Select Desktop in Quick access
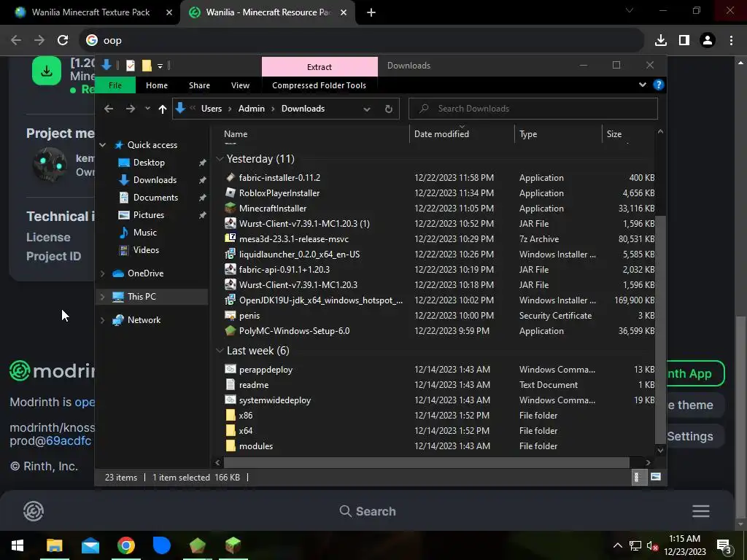This screenshot has width=747, height=560. tap(149, 163)
